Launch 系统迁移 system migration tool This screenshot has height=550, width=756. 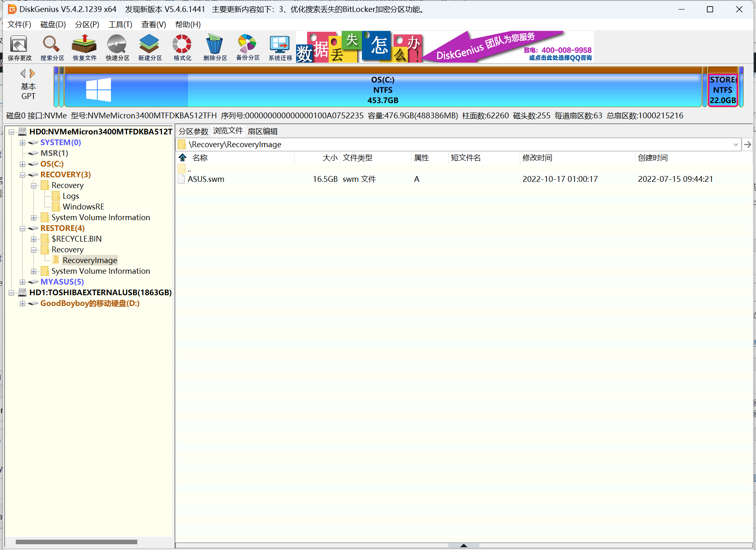[x=279, y=47]
